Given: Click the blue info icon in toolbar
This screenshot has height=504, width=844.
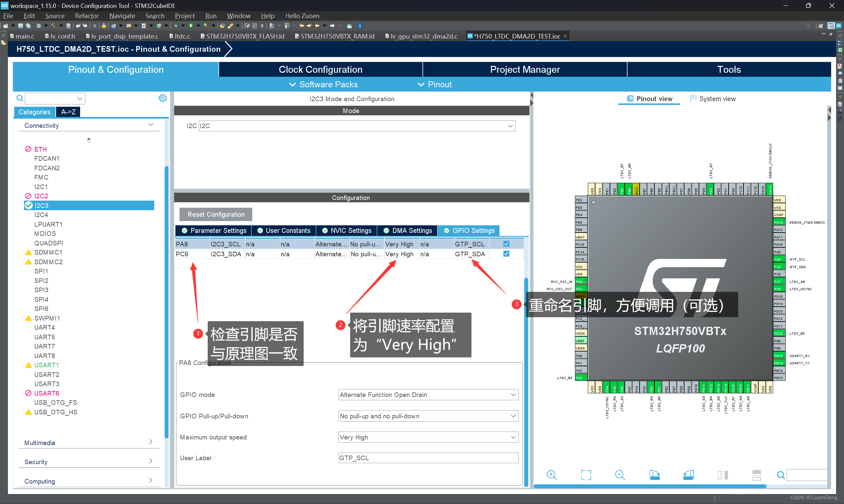Looking at the screenshot, I should (x=360, y=26).
